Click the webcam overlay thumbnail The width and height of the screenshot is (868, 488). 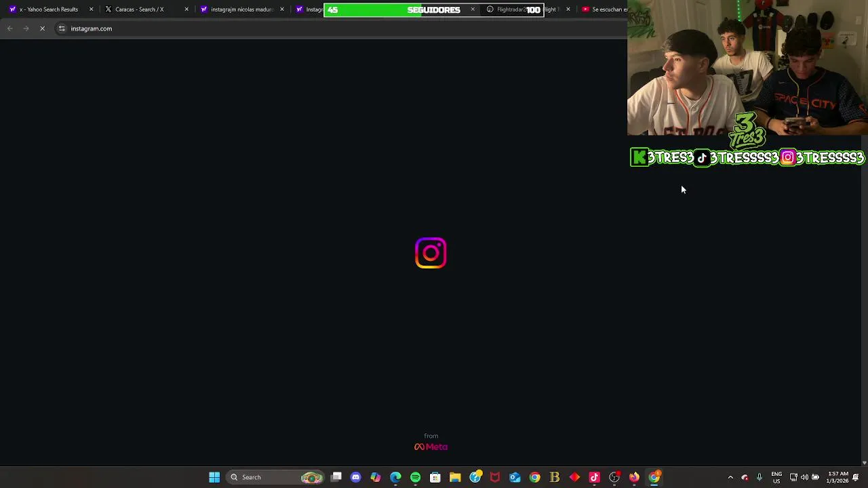coord(747,68)
